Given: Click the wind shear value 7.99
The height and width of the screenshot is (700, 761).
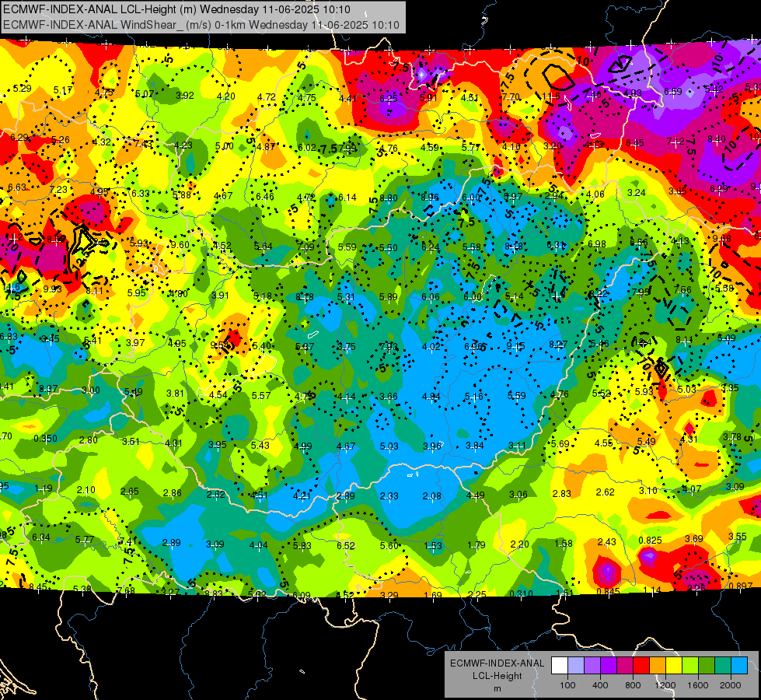Looking at the screenshot, I should (x=348, y=148).
